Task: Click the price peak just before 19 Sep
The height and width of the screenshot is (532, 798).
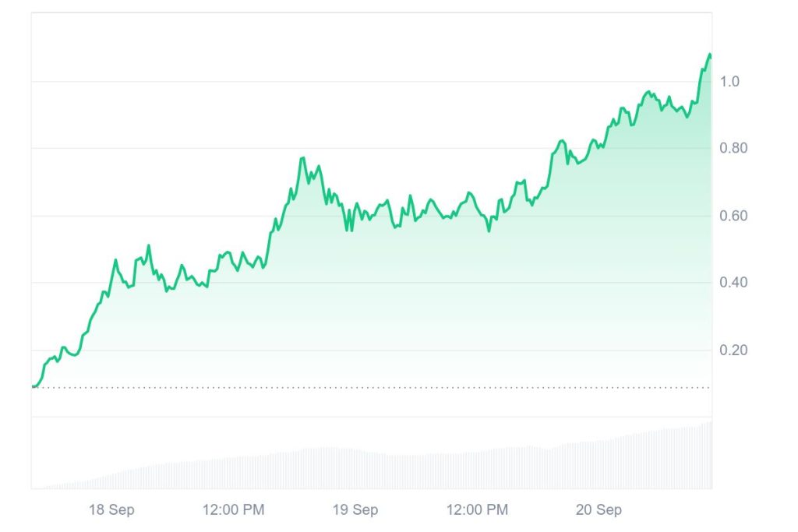Action: 302,158
